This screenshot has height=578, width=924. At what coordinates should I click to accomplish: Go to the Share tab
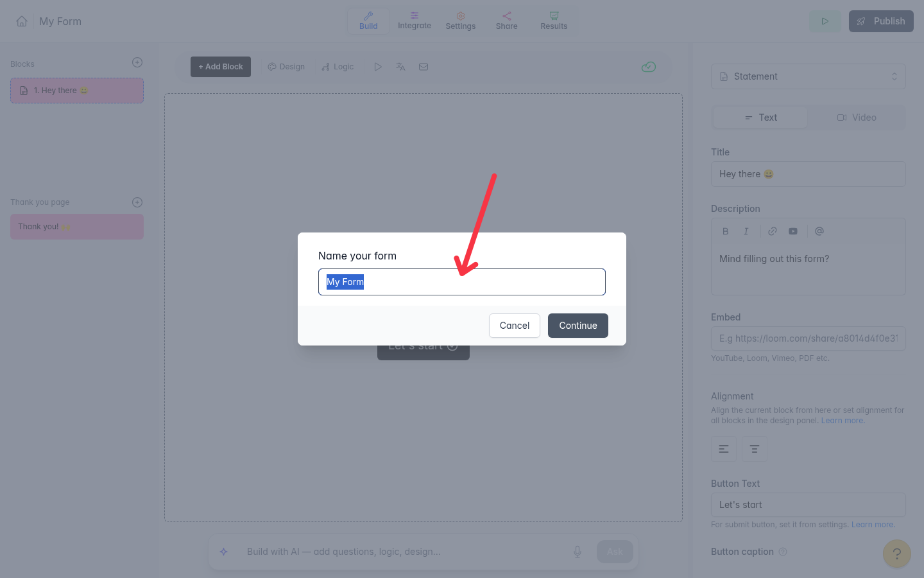(x=506, y=21)
